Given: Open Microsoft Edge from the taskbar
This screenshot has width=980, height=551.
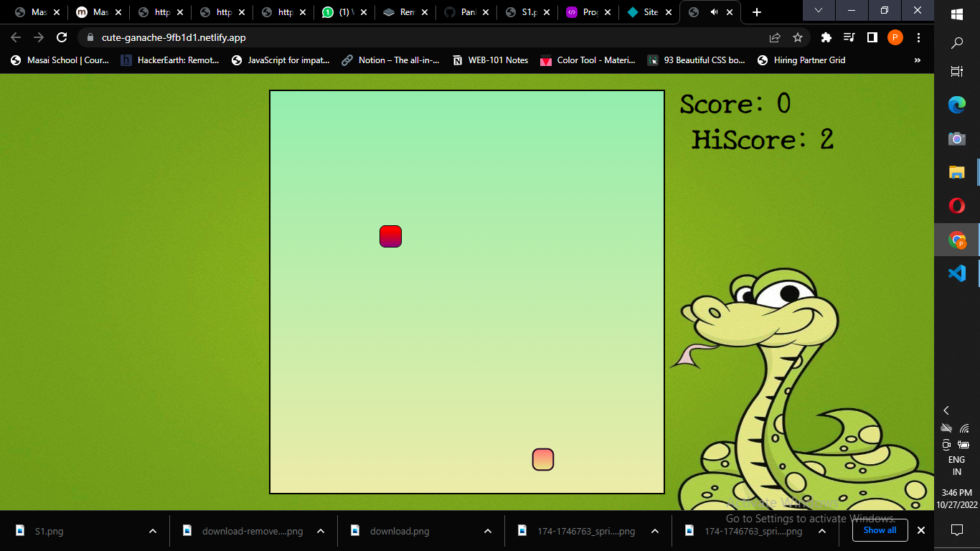Looking at the screenshot, I should point(956,105).
